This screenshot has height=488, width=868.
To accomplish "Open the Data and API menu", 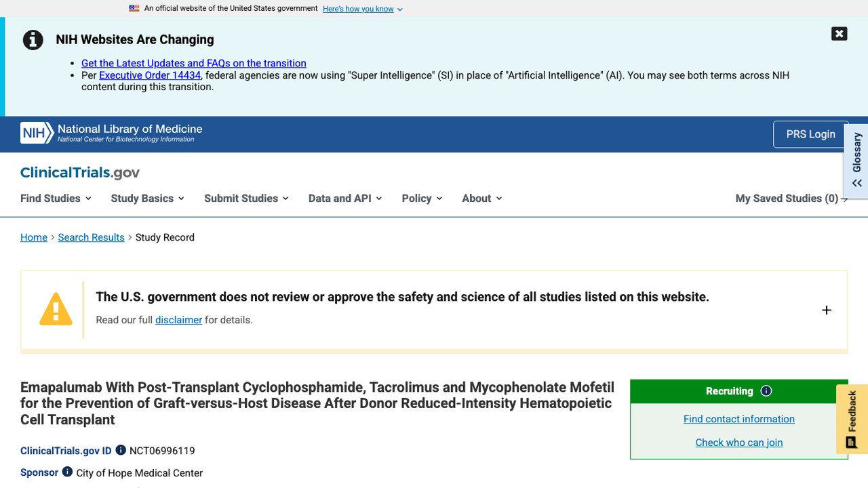I will [x=345, y=199].
